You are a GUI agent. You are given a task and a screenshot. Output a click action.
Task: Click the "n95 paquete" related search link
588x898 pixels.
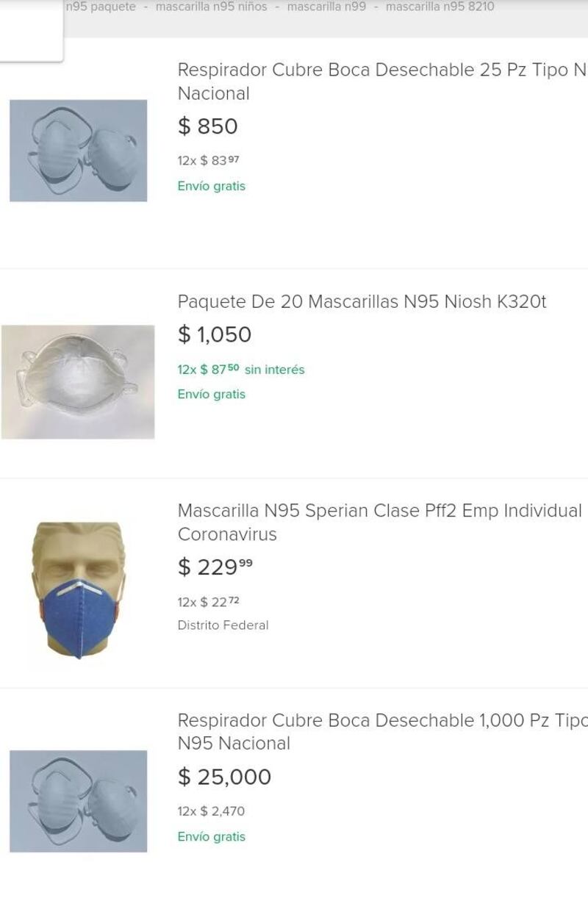(101, 7)
